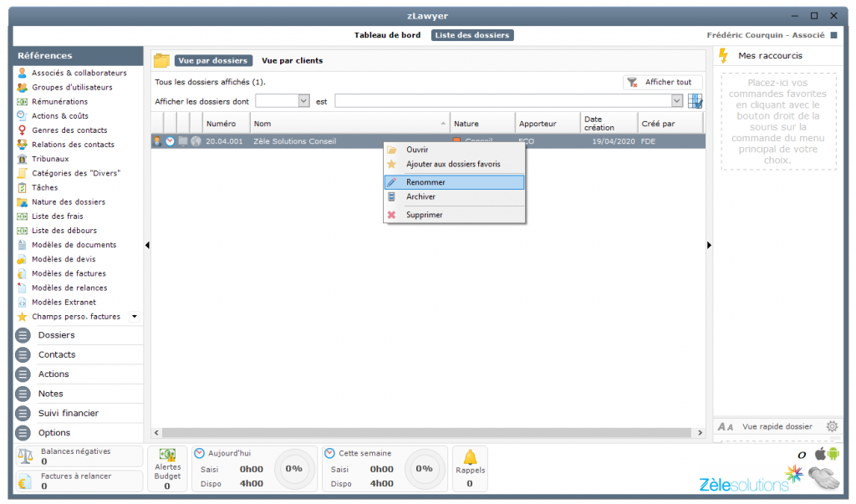Choose Renommer in the context menu
The height and width of the screenshot is (504, 856).
click(x=425, y=182)
